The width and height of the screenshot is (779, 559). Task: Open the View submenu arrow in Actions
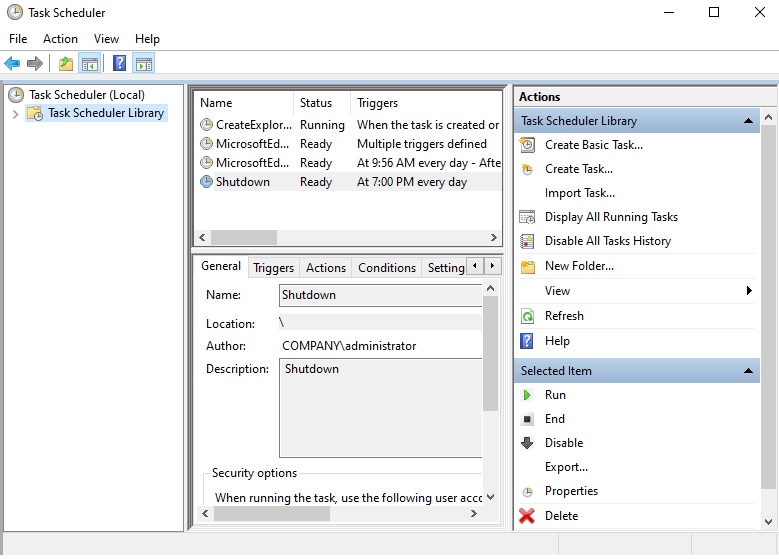pos(748,291)
